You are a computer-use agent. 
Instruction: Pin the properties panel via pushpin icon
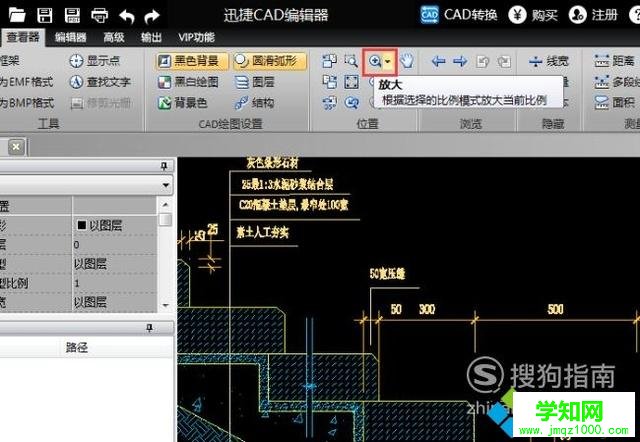click(164, 166)
